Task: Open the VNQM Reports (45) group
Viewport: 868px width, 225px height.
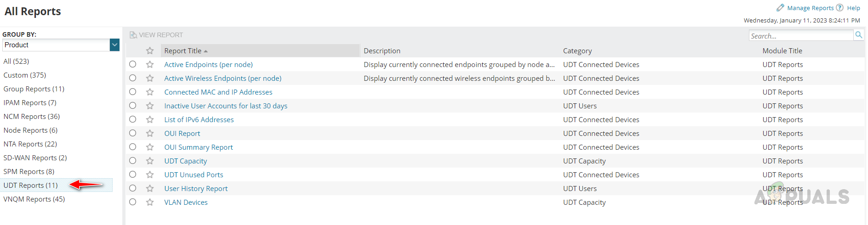Action: coord(34,199)
